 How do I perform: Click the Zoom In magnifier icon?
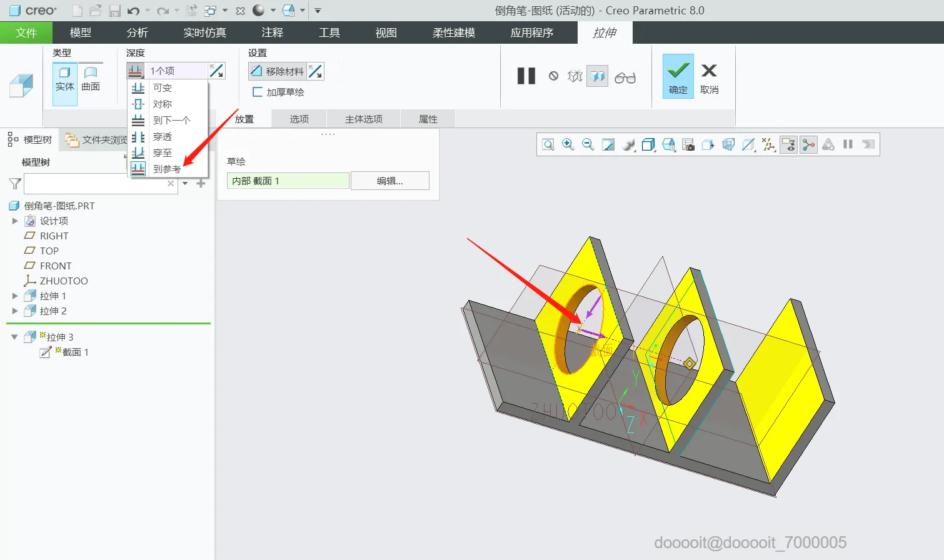coord(568,145)
